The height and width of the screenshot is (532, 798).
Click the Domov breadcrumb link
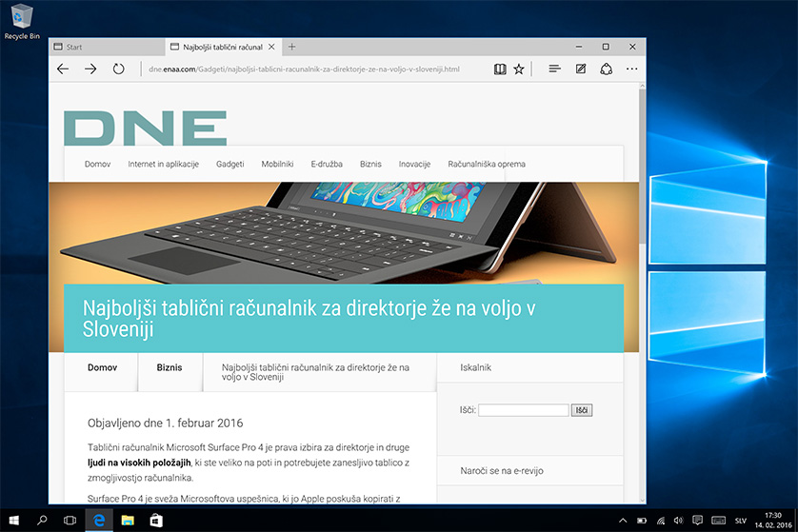pos(102,367)
